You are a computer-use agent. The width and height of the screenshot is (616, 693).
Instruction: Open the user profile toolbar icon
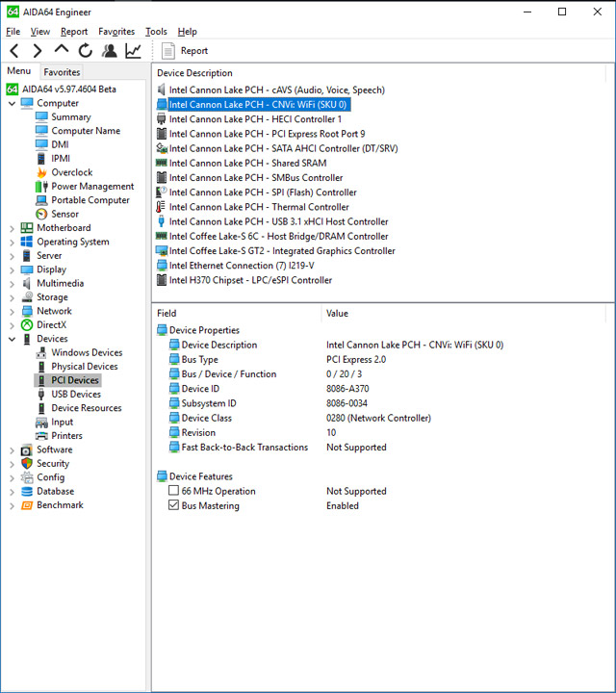(x=109, y=51)
